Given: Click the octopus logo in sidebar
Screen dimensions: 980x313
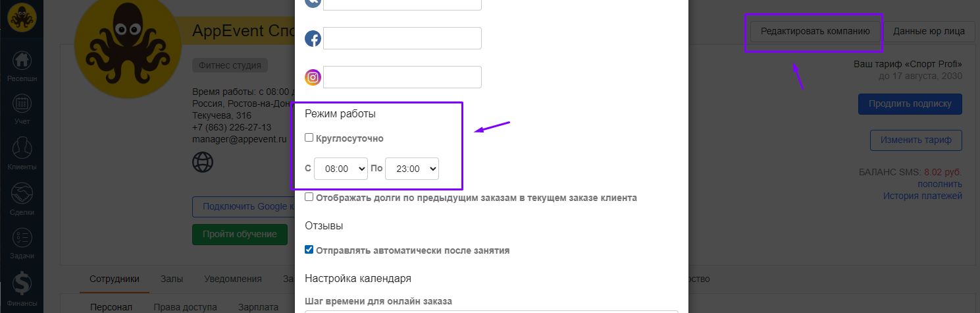Looking at the screenshot, I should point(21,16).
